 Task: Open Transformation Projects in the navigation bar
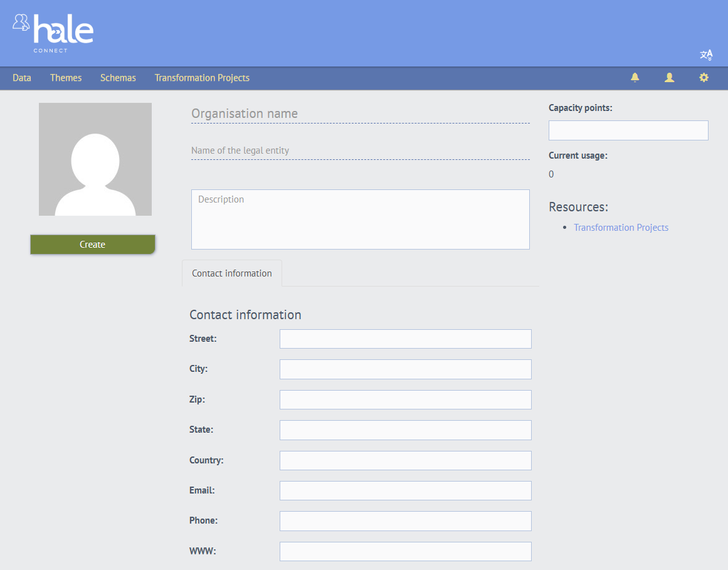tap(202, 78)
